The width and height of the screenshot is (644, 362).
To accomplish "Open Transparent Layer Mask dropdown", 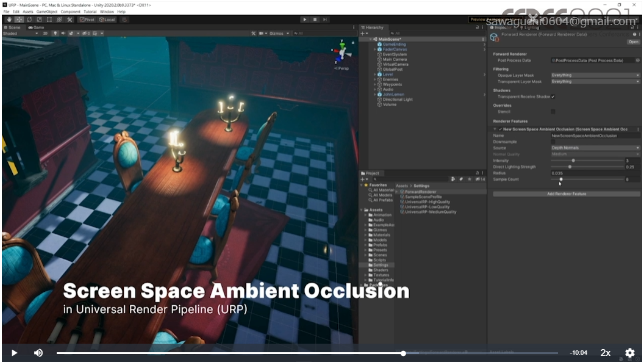I will [595, 81].
